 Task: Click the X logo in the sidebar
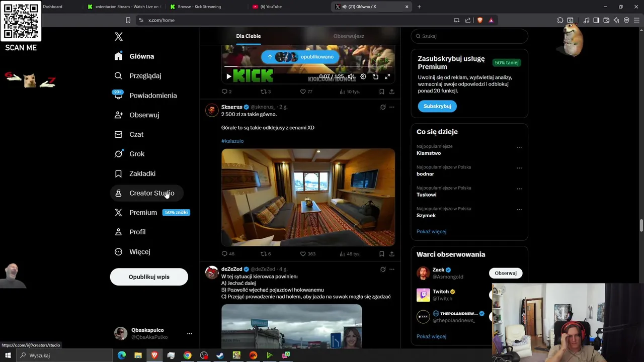pyautogui.click(x=119, y=37)
